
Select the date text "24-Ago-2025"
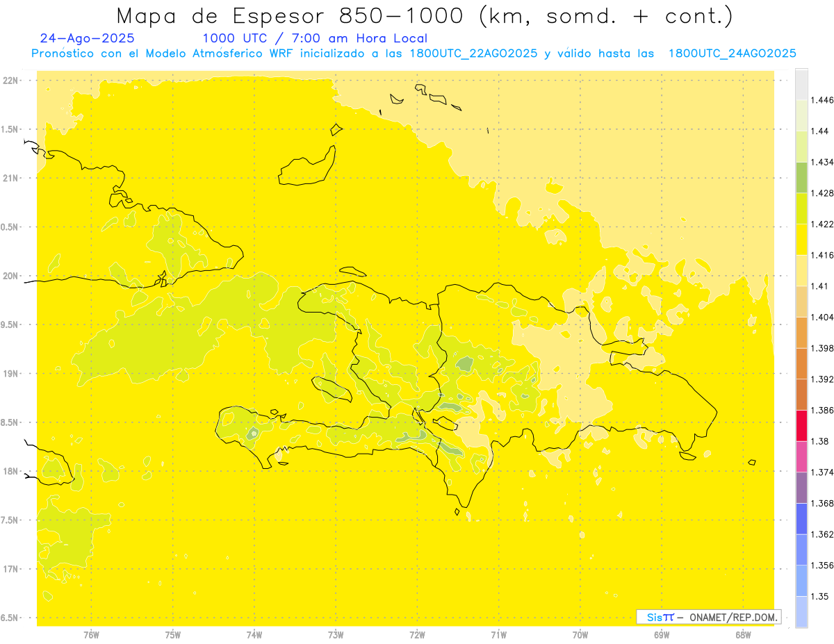coord(88,38)
